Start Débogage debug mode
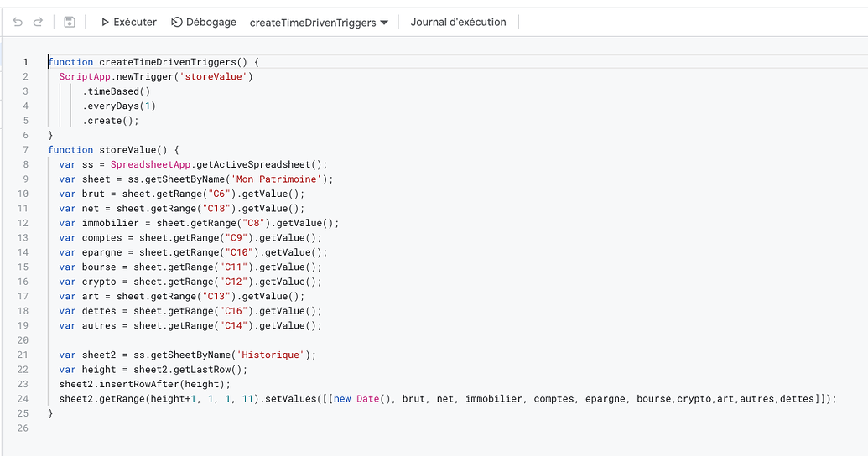Image resolution: width=868 pixels, height=456 pixels. pos(204,22)
